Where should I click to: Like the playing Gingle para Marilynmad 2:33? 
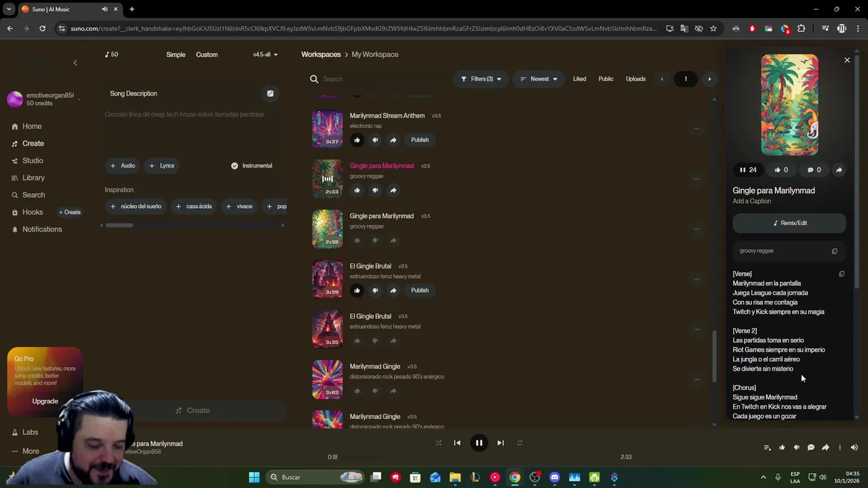tap(357, 190)
